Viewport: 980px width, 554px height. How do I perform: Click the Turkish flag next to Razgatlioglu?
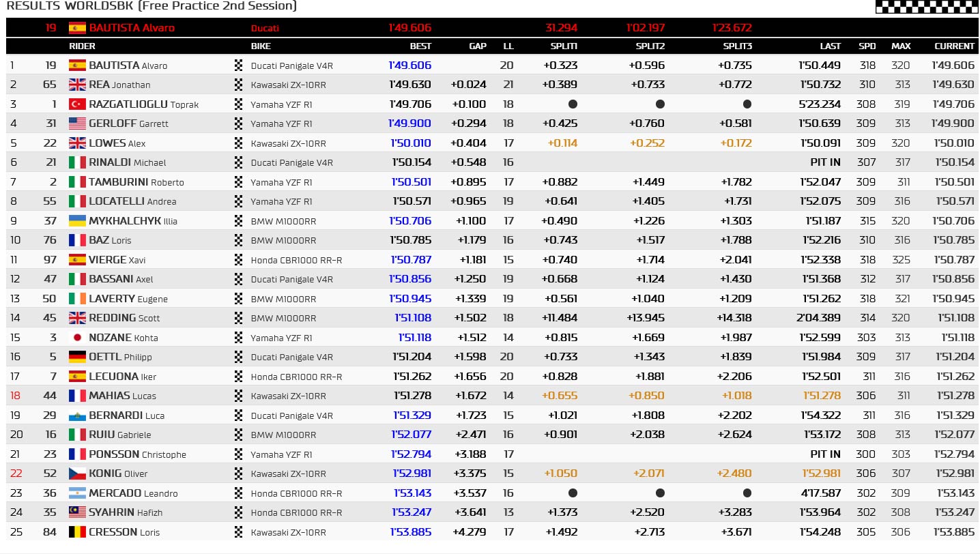click(x=77, y=104)
